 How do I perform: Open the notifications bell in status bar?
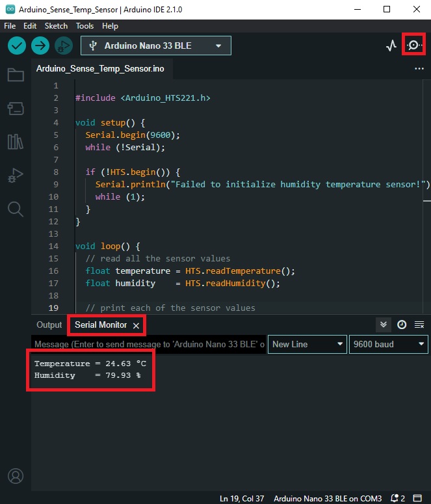pyautogui.click(x=397, y=498)
